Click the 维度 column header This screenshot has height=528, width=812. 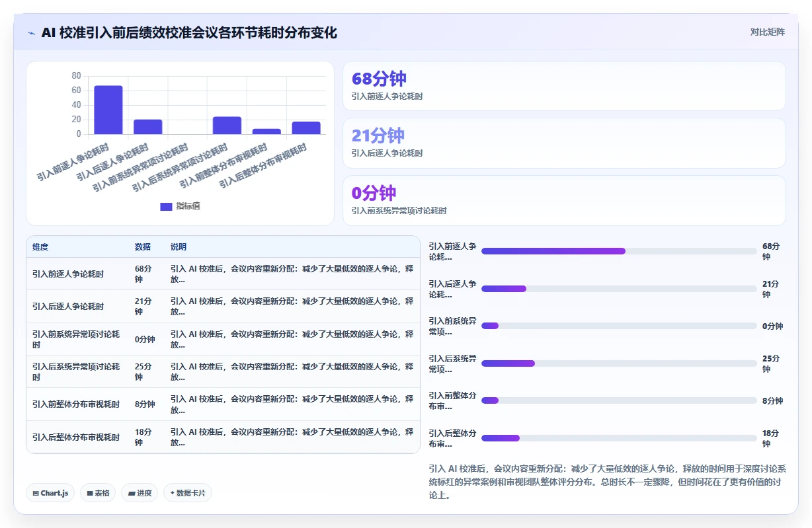(40, 247)
